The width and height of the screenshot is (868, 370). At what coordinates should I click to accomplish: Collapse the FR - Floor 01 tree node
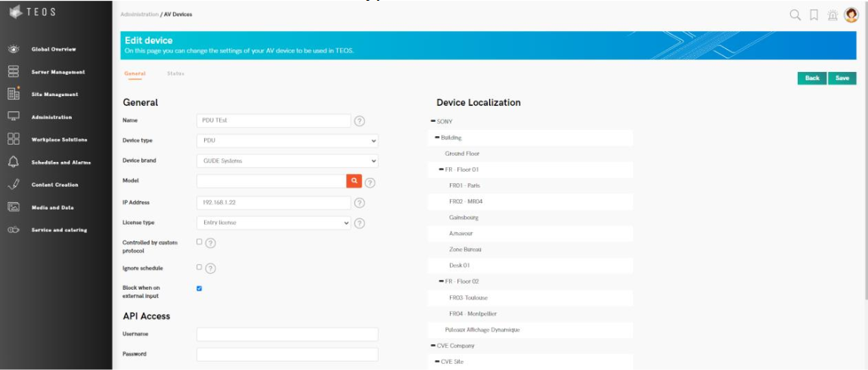point(442,169)
